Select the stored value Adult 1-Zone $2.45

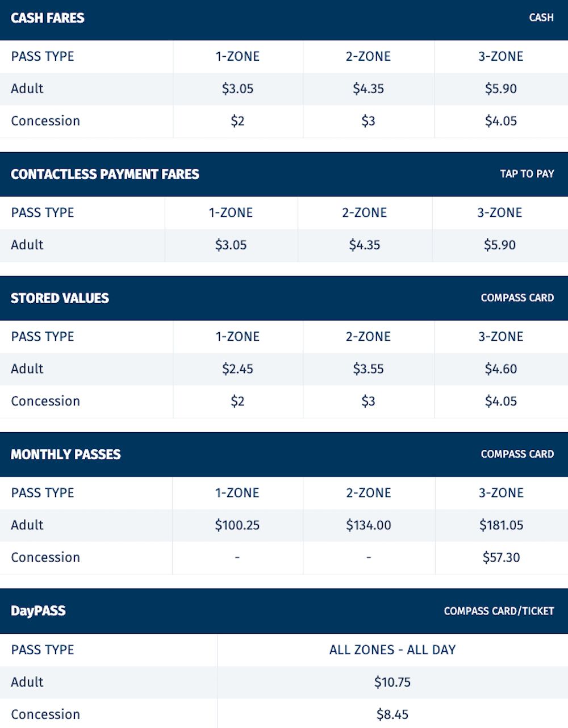coord(237,369)
